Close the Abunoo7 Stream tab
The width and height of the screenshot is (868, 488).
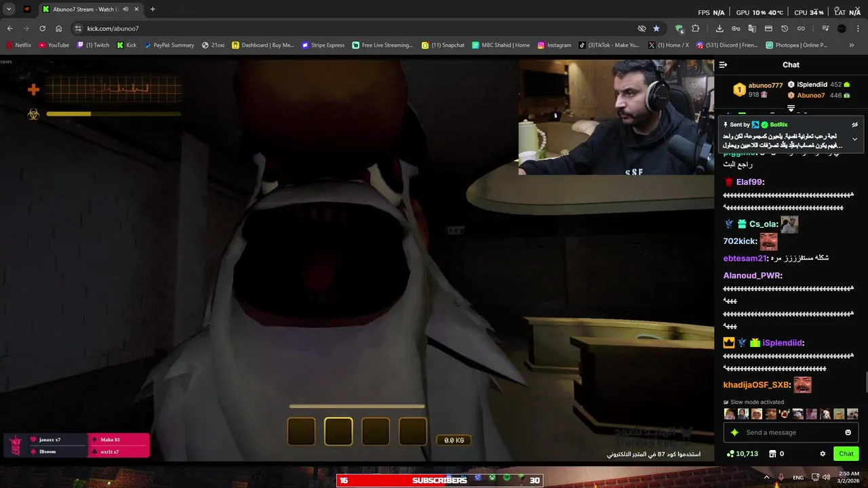pos(137,9)
